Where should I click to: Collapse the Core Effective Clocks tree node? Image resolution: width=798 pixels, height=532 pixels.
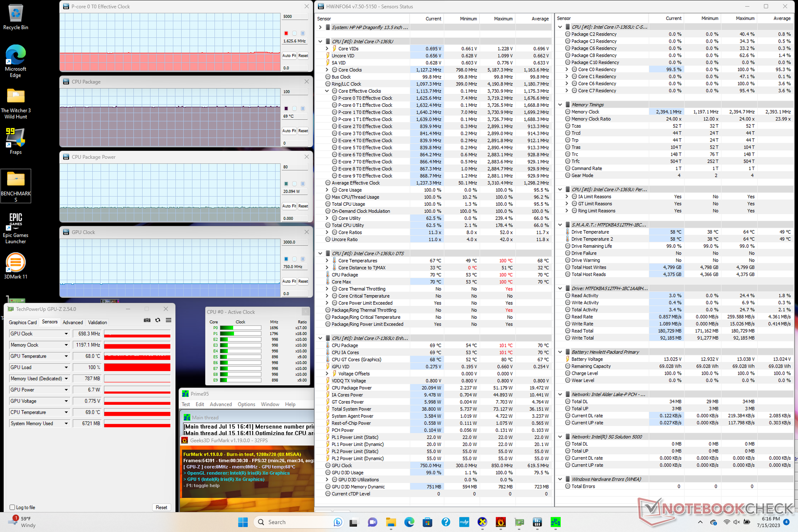click(327, 91)
